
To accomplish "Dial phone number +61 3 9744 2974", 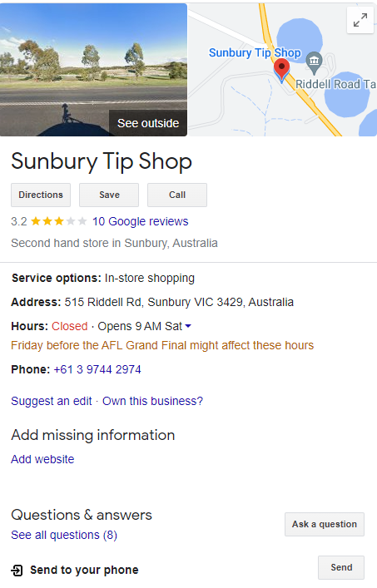I will 97,369.
